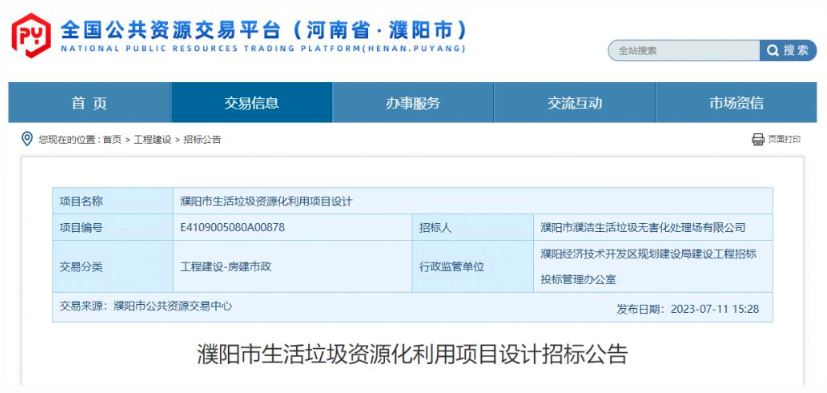Focus the 全站搜索 search field
This screenshot has height=393, width=827.
684,51
